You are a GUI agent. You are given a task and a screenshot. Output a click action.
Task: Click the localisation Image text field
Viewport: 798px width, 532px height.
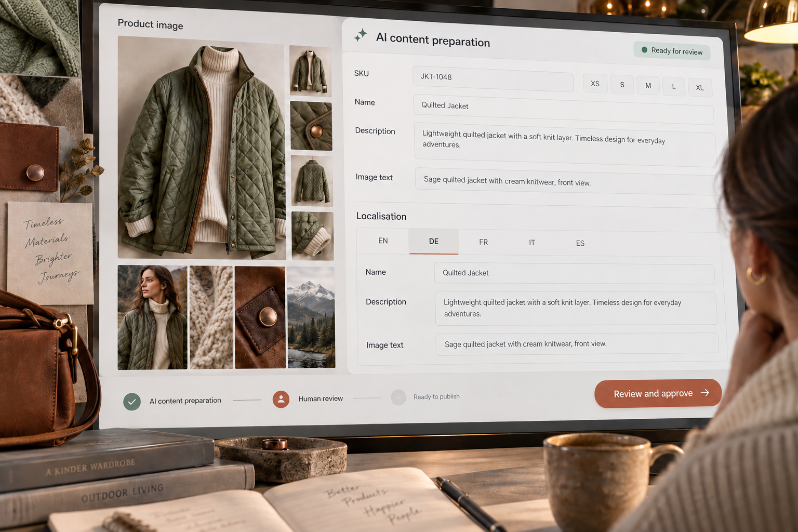coord(577,344)
